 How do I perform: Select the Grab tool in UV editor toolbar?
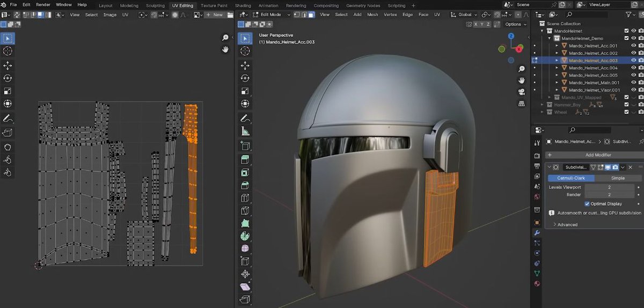pyautogui.click(x=8, y=147)
